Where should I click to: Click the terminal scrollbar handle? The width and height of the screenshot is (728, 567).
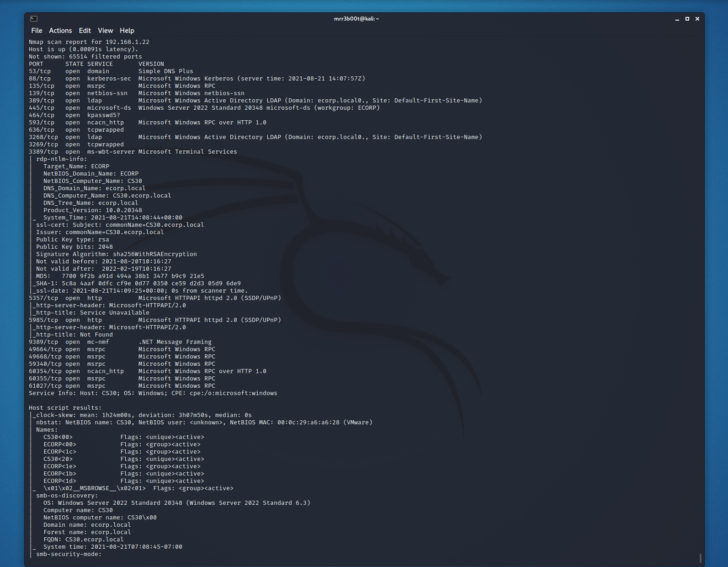coord(700,558)
